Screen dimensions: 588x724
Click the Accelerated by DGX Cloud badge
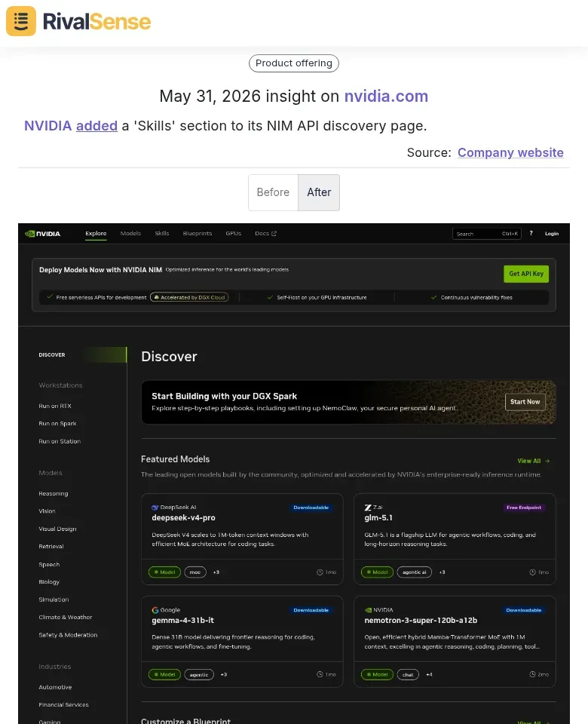click(189, 297)
